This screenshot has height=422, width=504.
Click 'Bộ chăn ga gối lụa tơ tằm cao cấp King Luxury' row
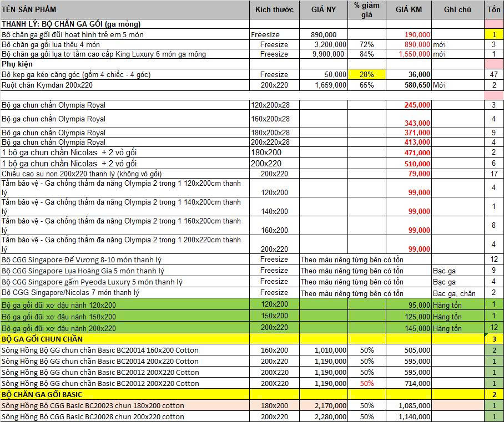tap(125, 54)
